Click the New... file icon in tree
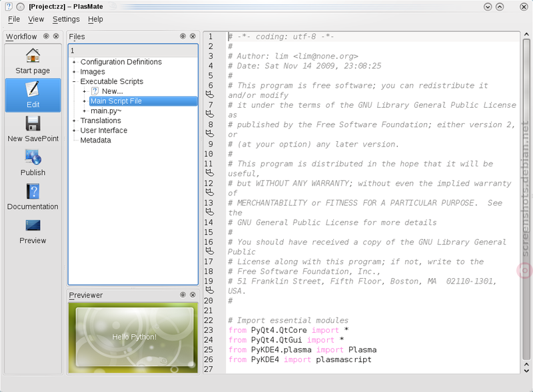 tap(95, 91)
